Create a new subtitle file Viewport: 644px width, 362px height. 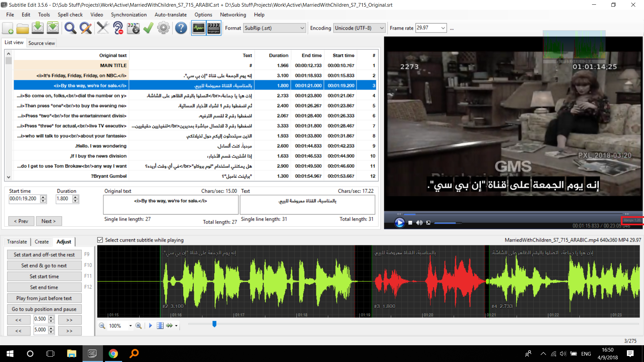tap(7, 28)
